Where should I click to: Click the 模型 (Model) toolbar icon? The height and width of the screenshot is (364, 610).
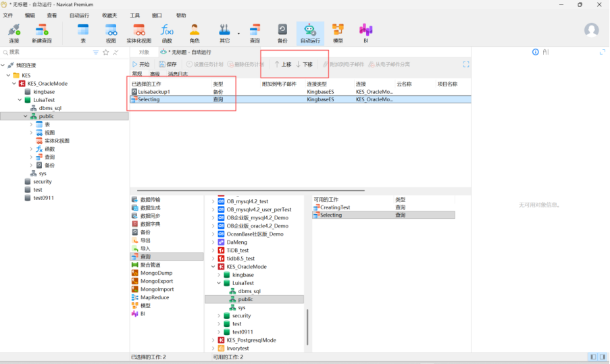(338, 32)
